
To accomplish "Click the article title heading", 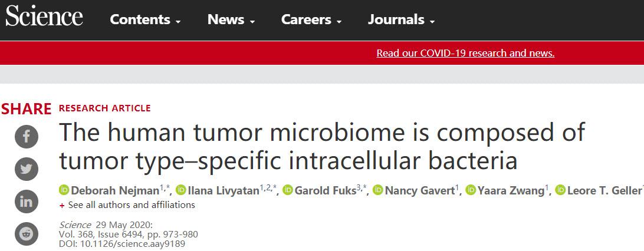I will click(322, 146).
